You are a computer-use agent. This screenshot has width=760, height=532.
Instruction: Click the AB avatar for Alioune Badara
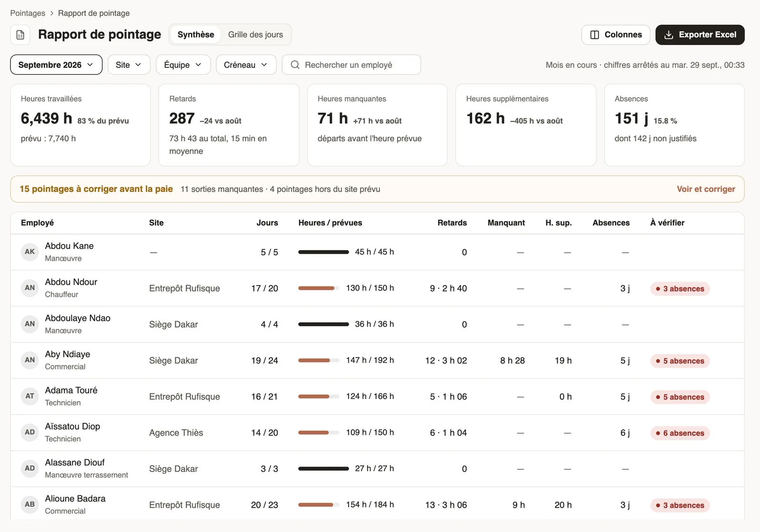tap(30, 504)
